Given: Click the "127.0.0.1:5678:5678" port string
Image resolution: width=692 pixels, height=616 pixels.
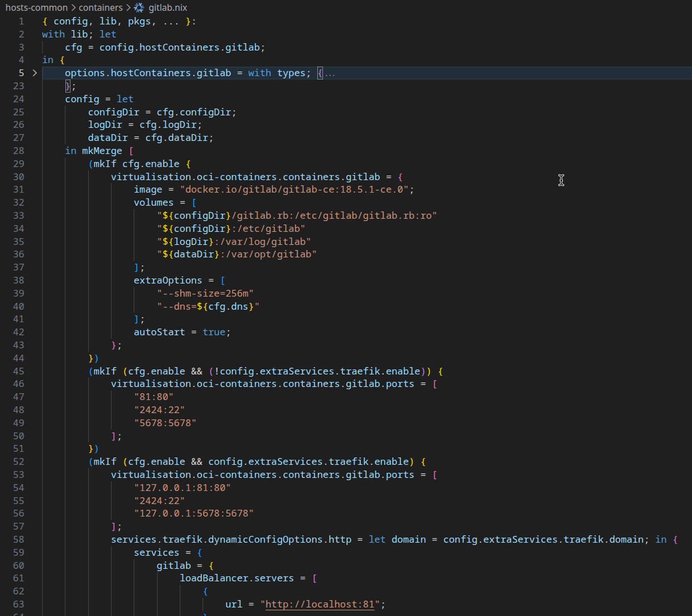Looking at the screenshot, I should click(194, 513).
